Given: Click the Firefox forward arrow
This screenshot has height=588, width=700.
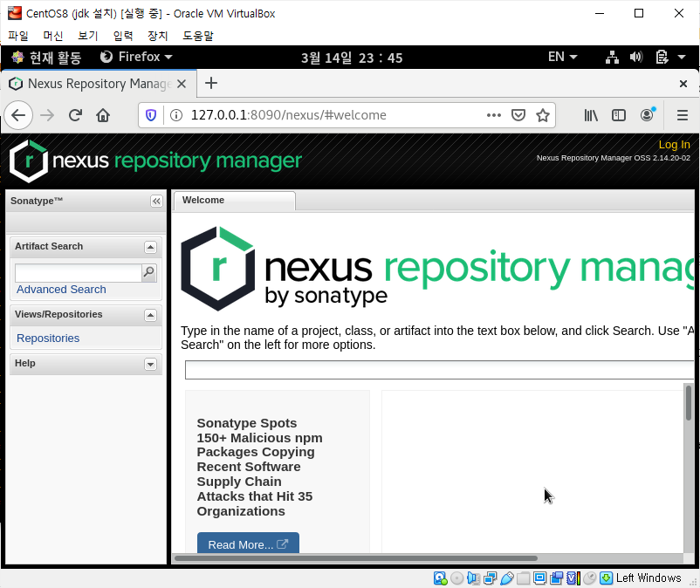Looking at the screenshot, I should click(x=47, y=115).
